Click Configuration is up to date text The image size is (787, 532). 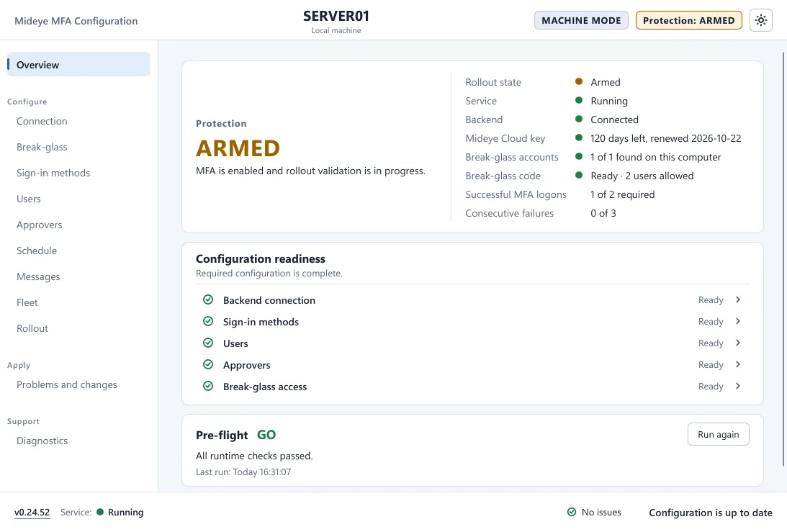pyautogui.click(x=711, y=513)
